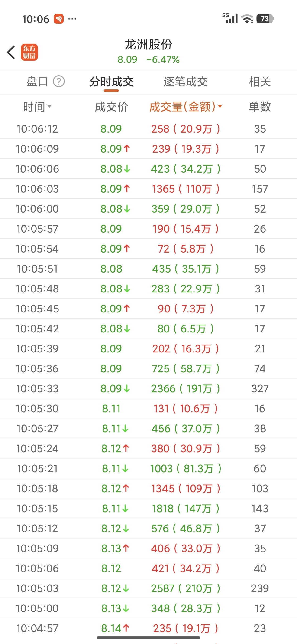The width and height of the screenshot is (297, 644).
Task: Select the 分时成交 tab
Action: tap(111, 82)
